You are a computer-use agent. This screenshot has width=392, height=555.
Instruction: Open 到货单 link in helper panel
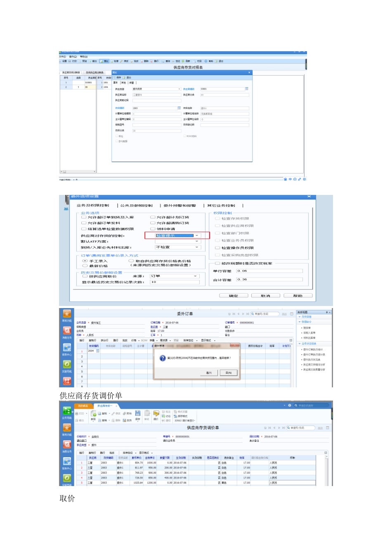(307, 328)
